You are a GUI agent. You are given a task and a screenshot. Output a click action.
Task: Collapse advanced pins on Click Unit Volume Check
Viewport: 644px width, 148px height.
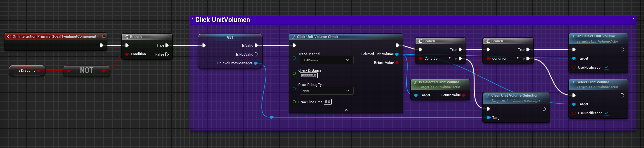coord(346,110)
